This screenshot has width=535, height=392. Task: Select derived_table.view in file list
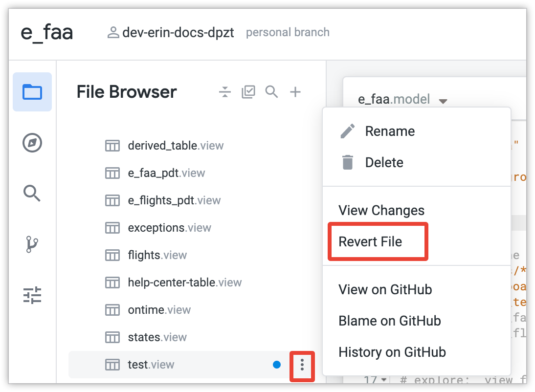point(176,146)
